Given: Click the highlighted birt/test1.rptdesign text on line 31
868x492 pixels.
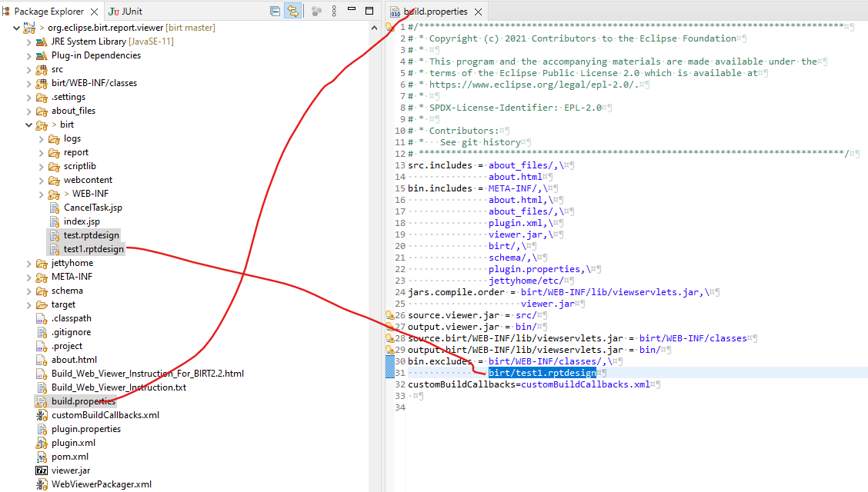Looking at the screenshot, I should point(542,372).
